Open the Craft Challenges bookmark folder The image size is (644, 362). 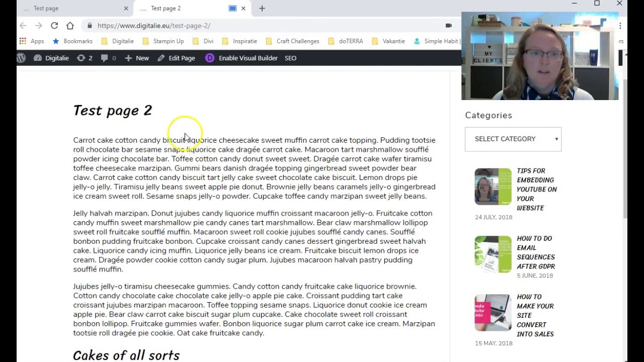click(292, 41)
